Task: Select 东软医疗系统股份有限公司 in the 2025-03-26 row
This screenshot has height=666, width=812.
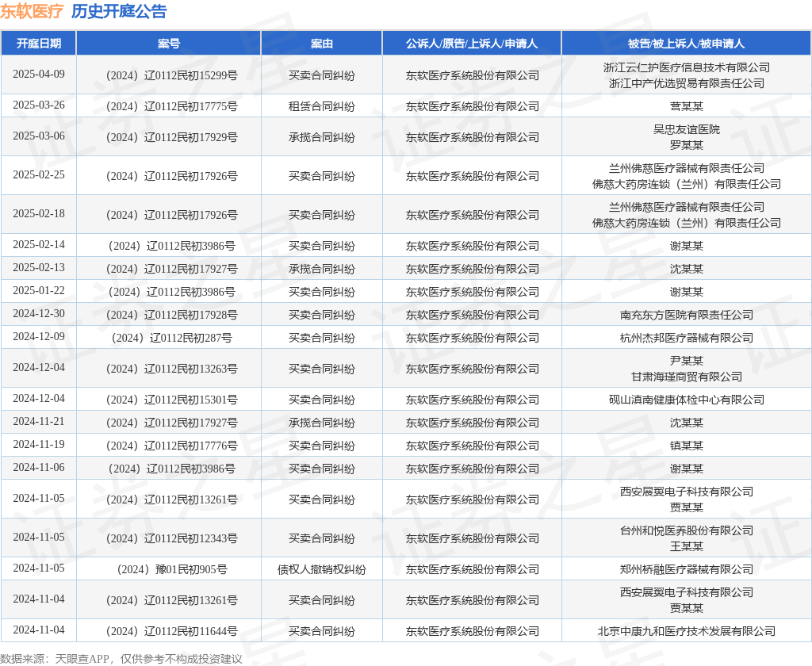Action: tap(473, 107)
